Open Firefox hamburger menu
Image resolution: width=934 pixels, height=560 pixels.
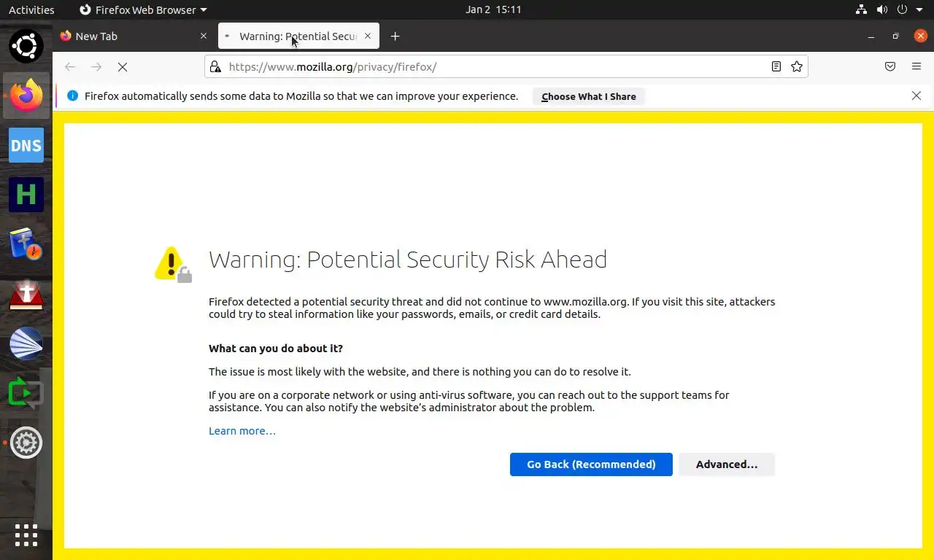[916, 67]
